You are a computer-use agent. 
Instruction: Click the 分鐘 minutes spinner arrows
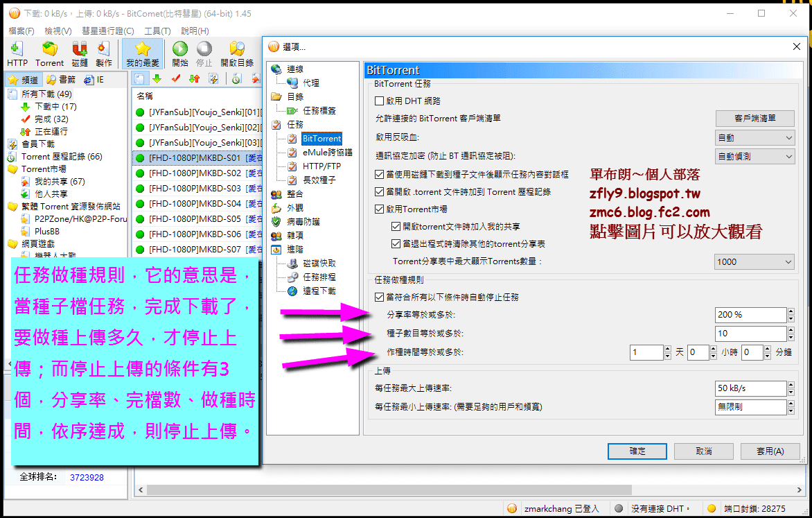point(768,352)
